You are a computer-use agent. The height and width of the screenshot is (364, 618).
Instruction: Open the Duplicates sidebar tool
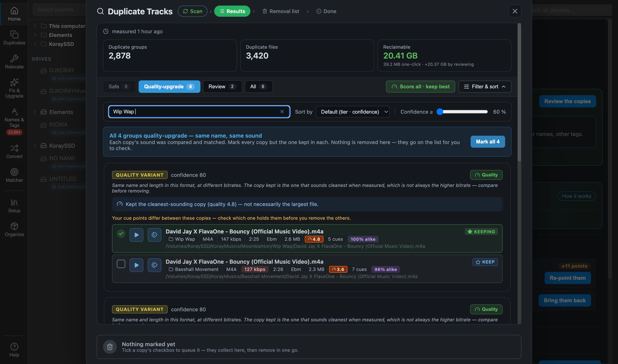coord(14,38)
